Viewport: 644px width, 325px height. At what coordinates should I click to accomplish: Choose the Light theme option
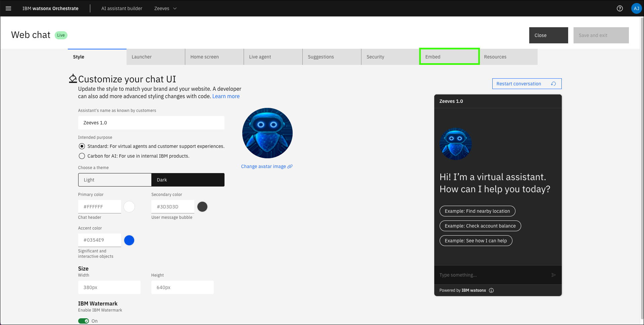115,180
